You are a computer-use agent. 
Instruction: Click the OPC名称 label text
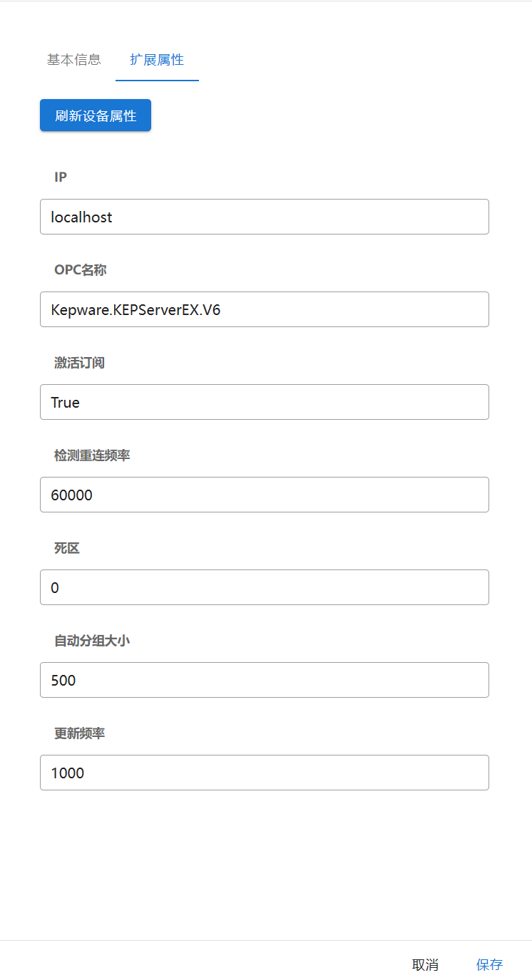pos(81,270)
